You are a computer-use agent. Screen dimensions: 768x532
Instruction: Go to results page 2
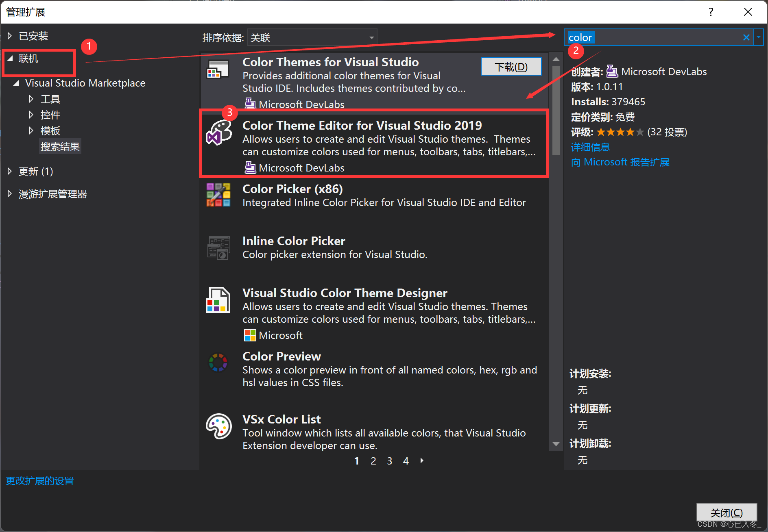373,461
